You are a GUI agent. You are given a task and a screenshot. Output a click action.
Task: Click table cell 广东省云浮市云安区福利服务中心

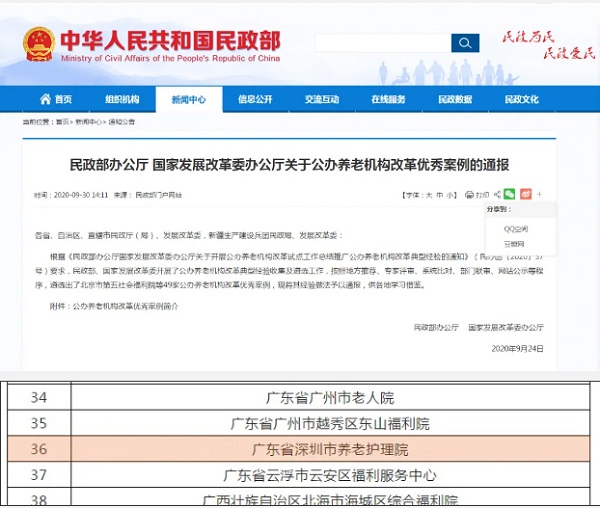click(x=330, y=475)
